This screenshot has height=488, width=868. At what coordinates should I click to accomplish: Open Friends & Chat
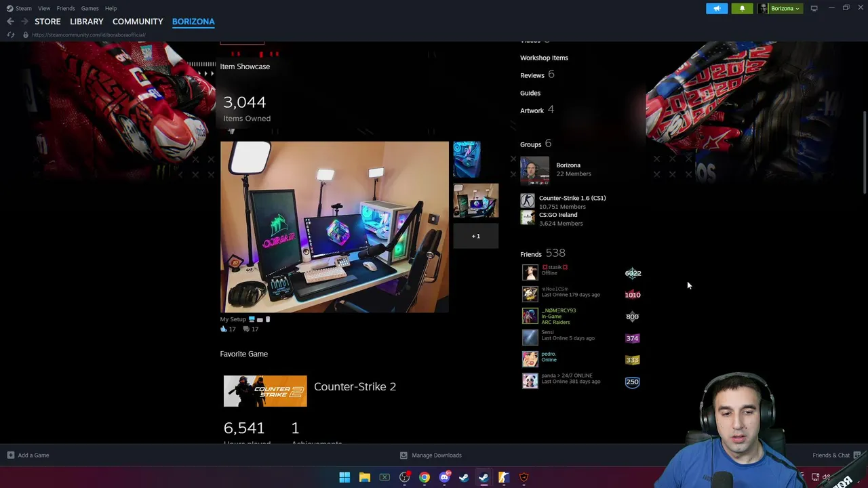pyautogui.click(x=836, y=455)
